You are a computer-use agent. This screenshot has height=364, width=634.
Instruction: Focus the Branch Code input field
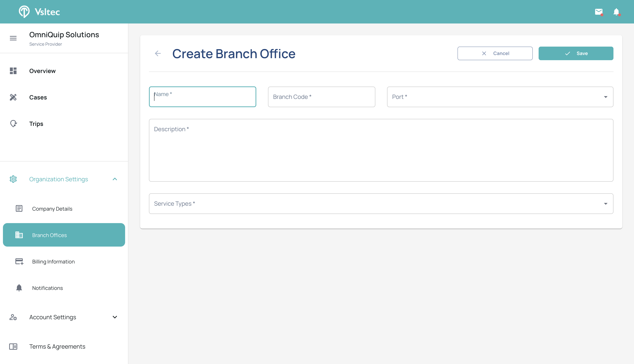tap(321, 97)
